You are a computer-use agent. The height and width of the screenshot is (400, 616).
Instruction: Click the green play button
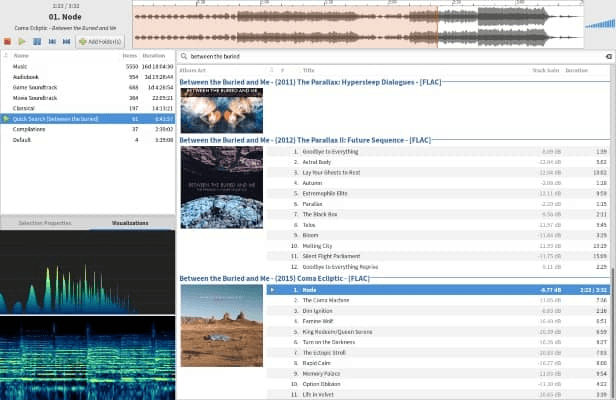coord(22,41)
